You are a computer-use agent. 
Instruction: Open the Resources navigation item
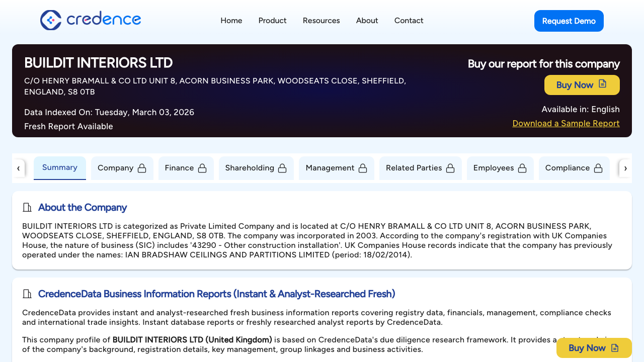coord(321,21)
